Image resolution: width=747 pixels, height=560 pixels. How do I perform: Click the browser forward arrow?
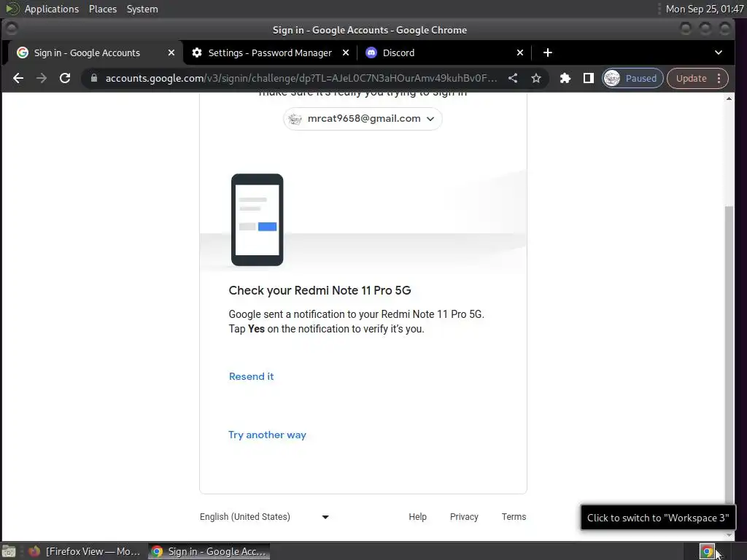click(x=42, y=78)
